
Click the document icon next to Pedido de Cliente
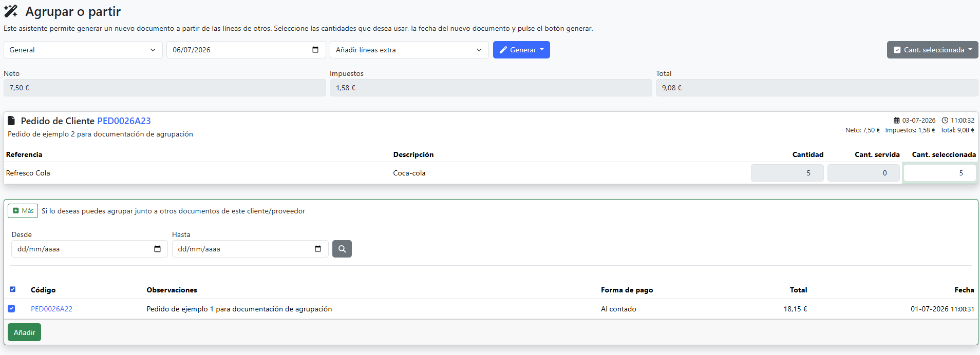click(x=11, y=121)
